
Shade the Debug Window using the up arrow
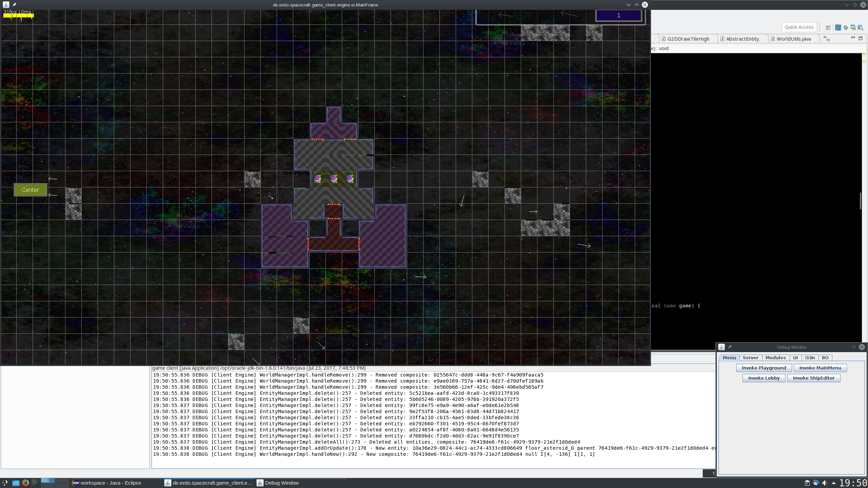[x=854, y=347]
